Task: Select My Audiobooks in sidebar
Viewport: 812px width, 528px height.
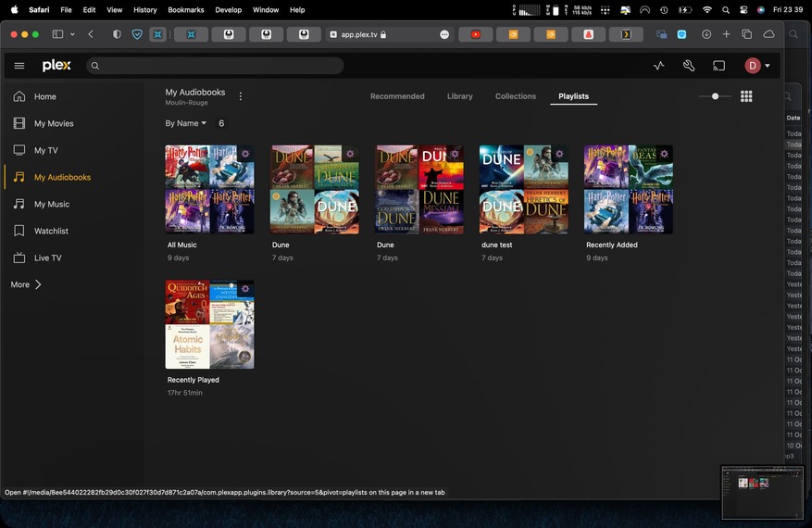Action: [x=62, y=177]
